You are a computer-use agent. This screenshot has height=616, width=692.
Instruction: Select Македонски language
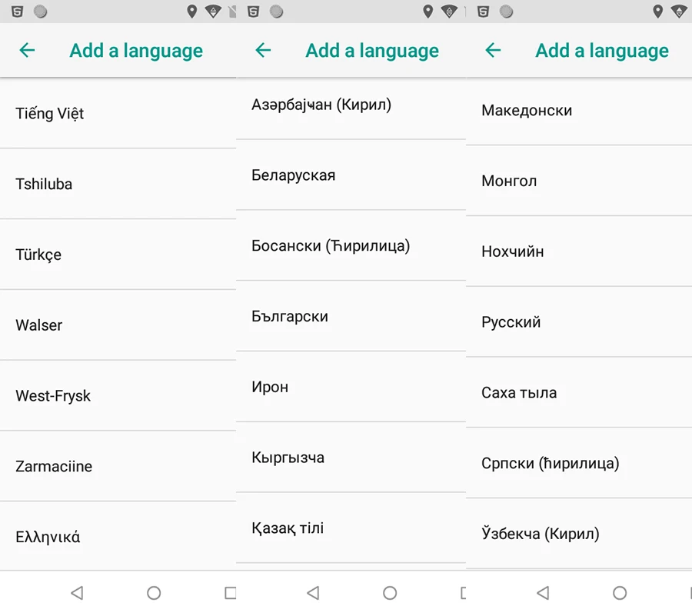[579, 112]
